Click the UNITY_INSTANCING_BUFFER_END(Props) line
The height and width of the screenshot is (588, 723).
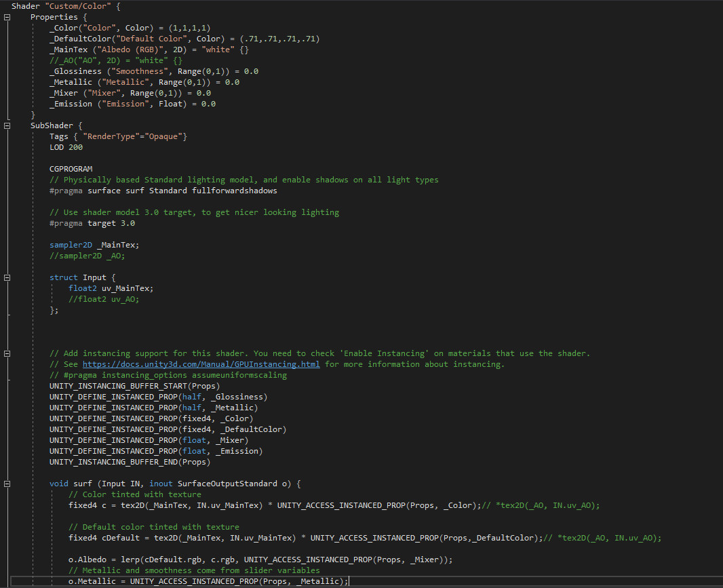tap(130, 462)
